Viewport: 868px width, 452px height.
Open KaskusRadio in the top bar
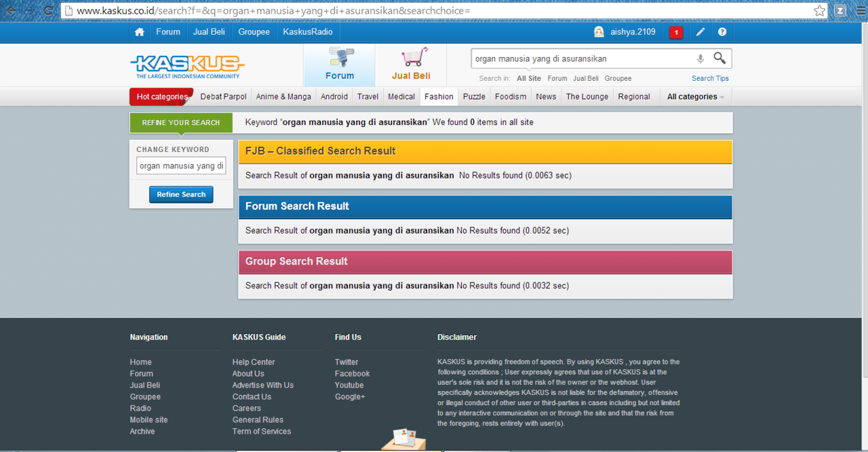coord(308,32)
